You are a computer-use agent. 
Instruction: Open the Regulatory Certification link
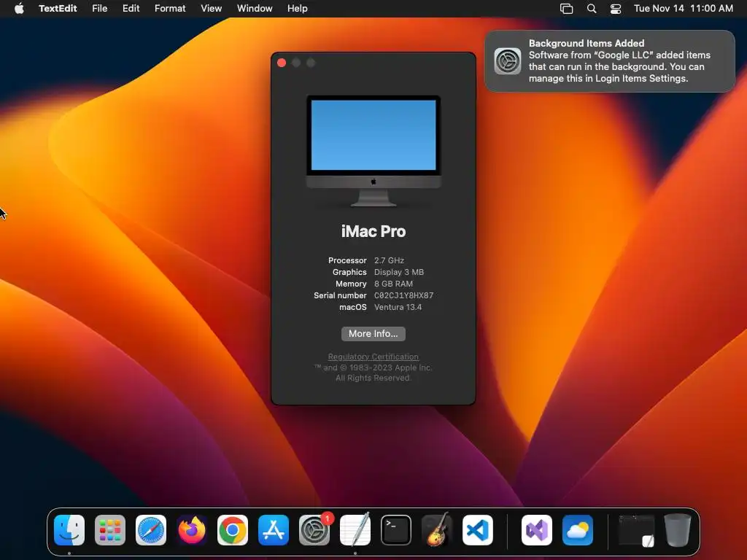tap(373, 357)
